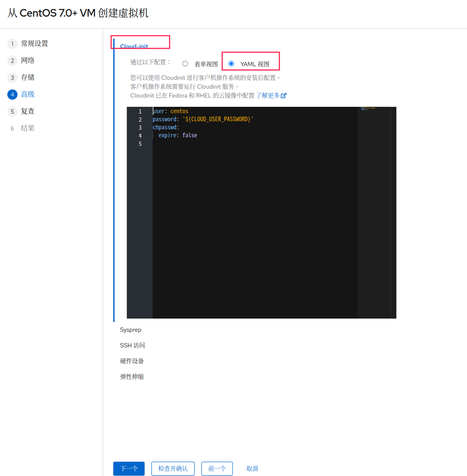Select wizard step 6 结果
The height and width of the screenshot is (476, 467).
coord(21,128)
